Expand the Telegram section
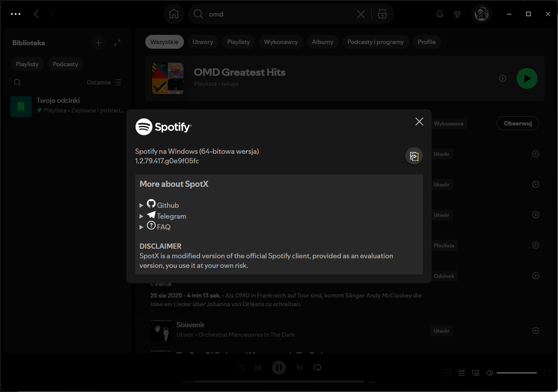 (163, 216)
